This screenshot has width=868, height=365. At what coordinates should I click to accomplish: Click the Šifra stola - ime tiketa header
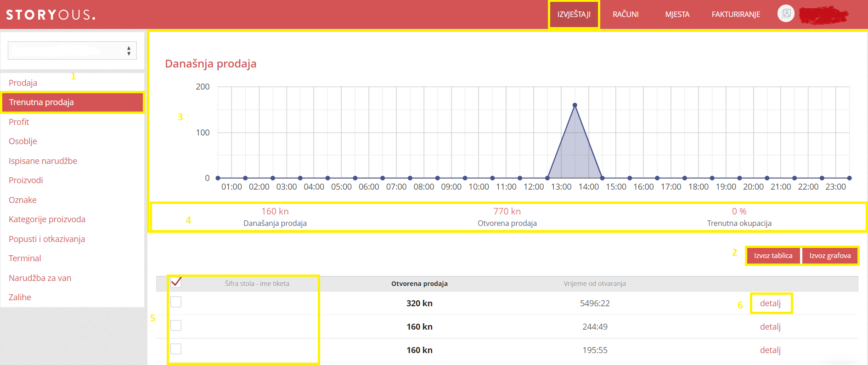[257, 284]
